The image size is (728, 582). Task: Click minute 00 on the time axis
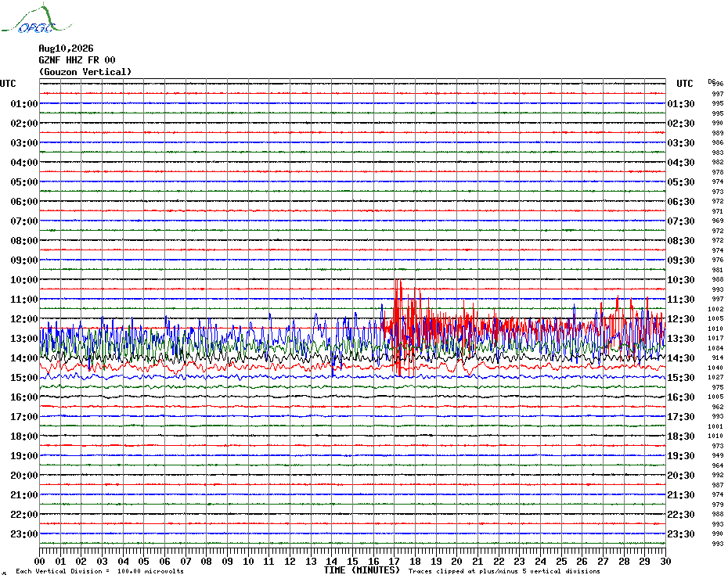pos(40,561)
